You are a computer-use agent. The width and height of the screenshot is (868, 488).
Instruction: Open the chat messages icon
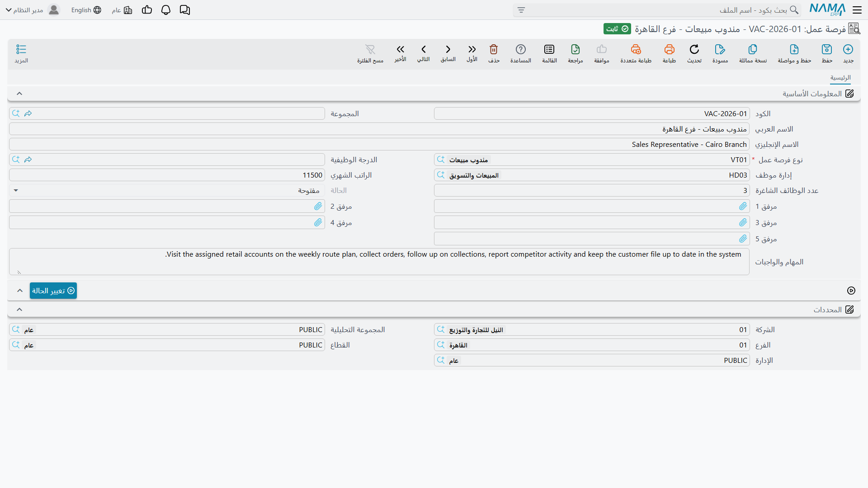coord(185,10)
